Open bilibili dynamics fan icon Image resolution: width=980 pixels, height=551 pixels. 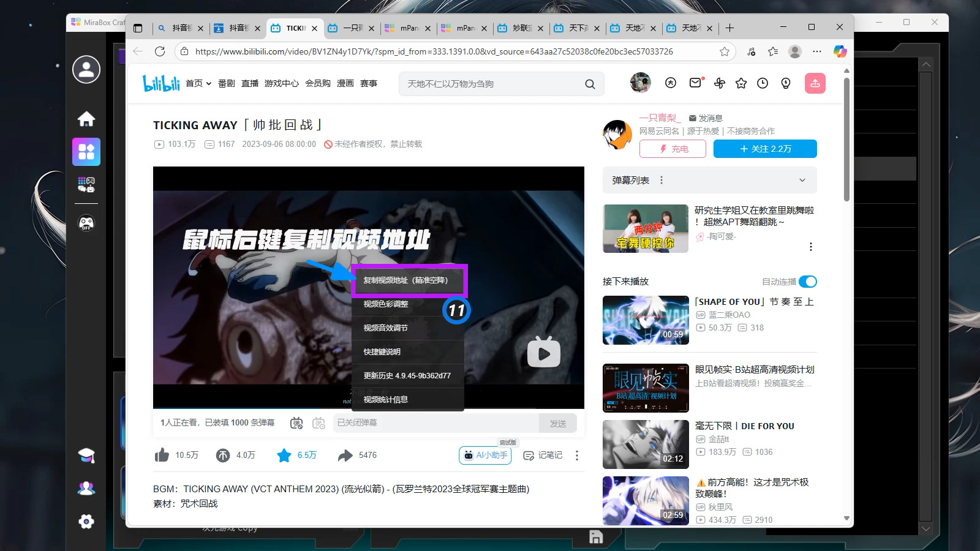(x=719, y=83)
